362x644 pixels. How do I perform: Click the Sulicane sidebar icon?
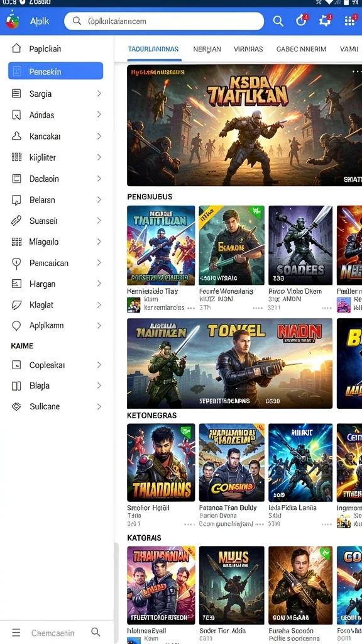(x=16, y=407)
